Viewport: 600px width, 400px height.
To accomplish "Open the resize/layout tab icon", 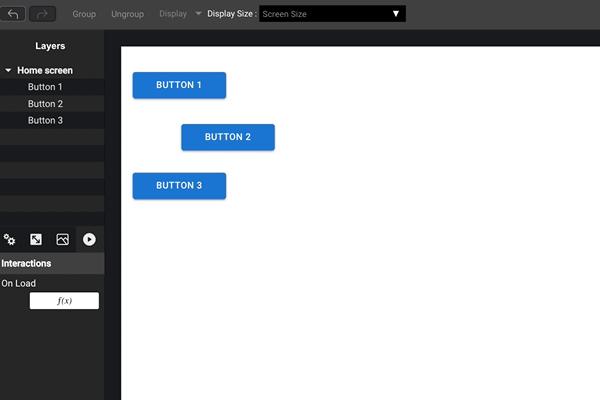I will (x=36, y=240).
